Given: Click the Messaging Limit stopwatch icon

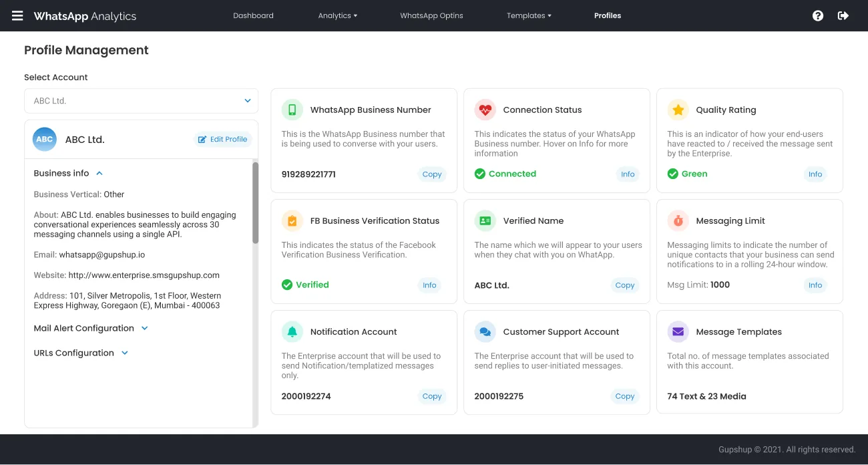Looking at the screenshot, I should click(678, 220).
